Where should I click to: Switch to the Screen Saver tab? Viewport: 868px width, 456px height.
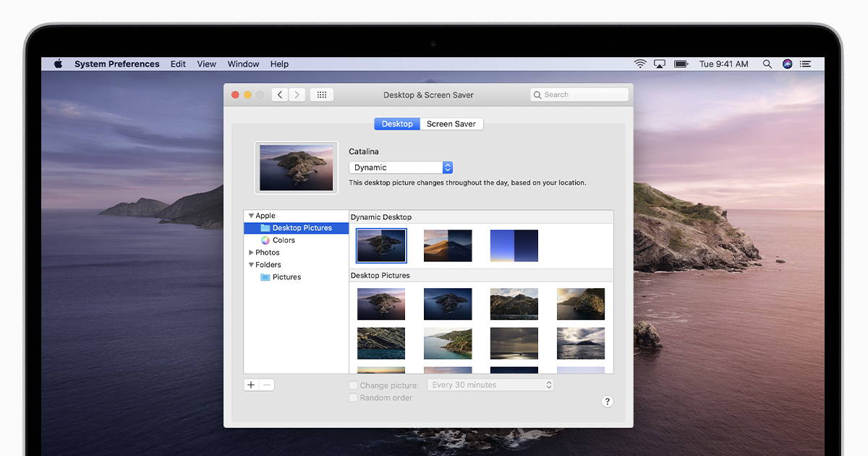click(x=451, y=124)
